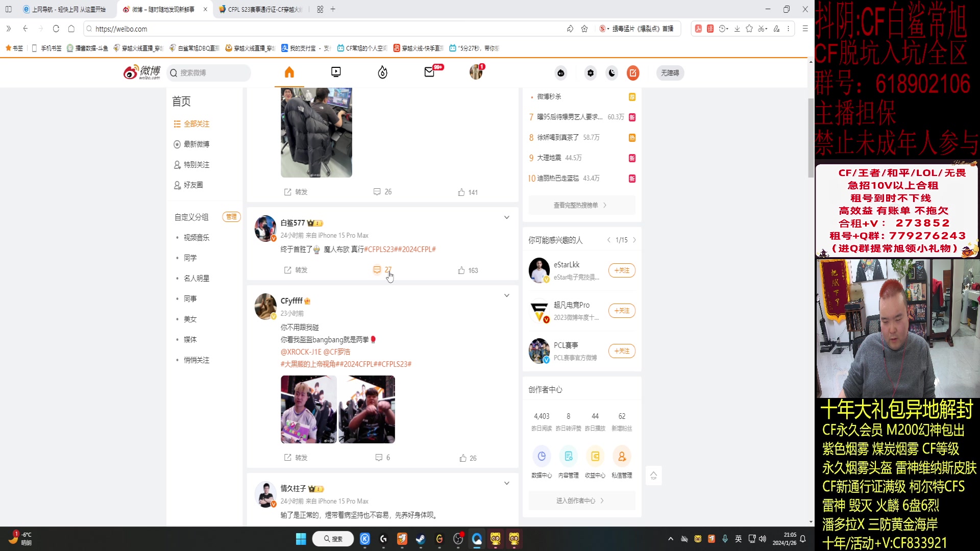Open the messages envelope with 99+ badge

(x=429, y=72)
